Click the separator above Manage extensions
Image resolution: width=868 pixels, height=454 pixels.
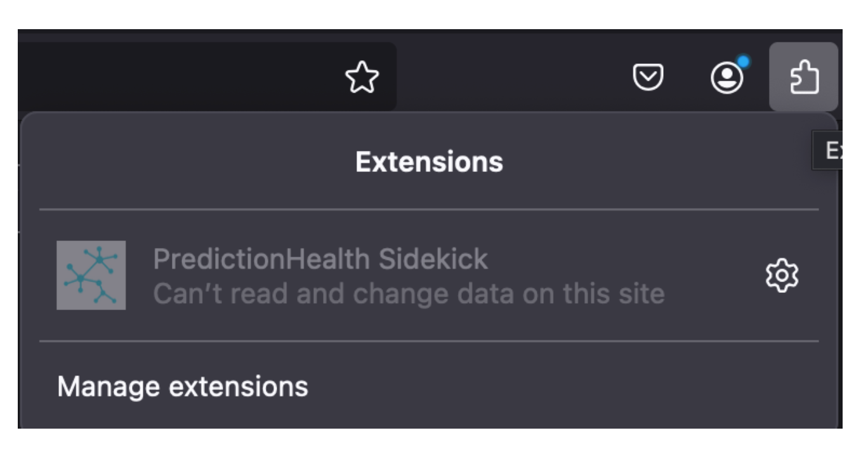coord(429,341)
